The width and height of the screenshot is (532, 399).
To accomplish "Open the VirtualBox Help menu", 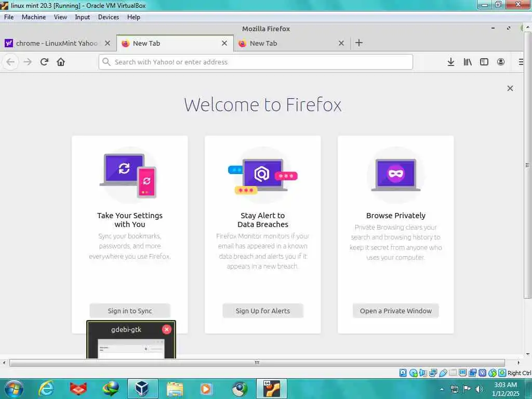I will [134, 17].
